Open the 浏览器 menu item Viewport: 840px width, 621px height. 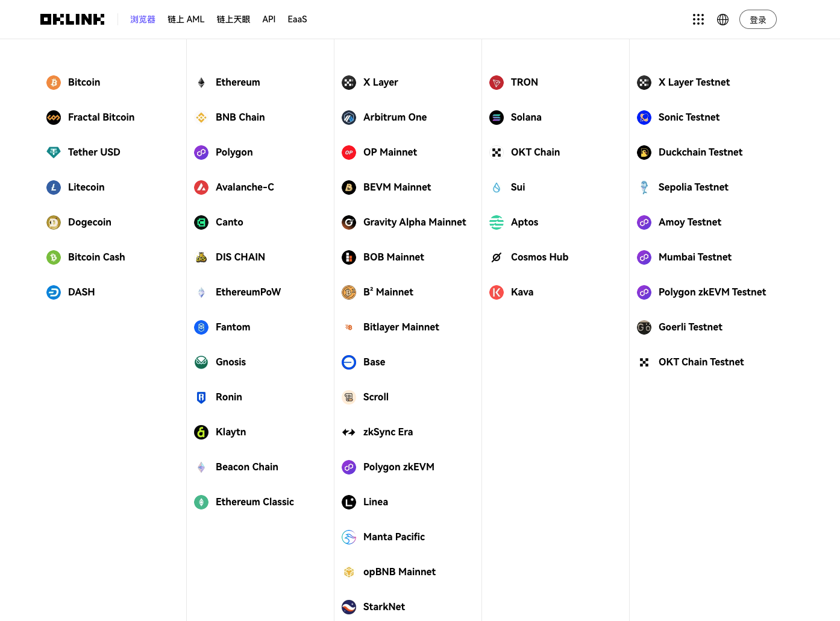point(143,19)
